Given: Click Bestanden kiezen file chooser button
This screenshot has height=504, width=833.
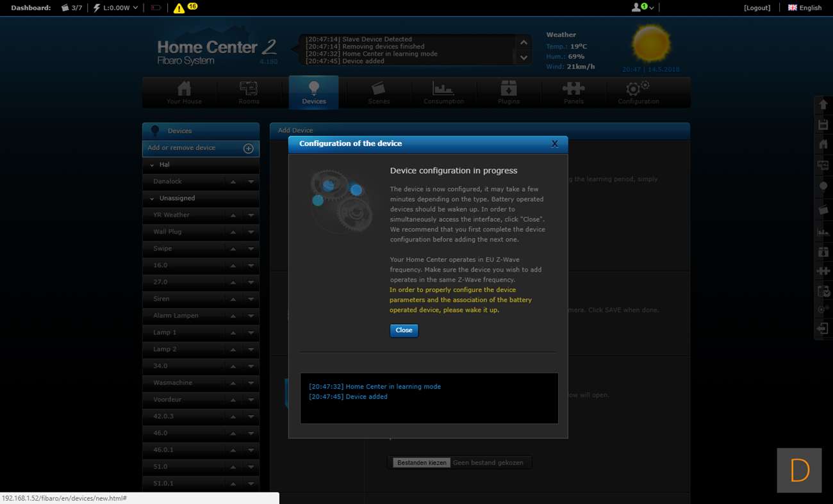Looking at the screenshot, I should [422, 462].
